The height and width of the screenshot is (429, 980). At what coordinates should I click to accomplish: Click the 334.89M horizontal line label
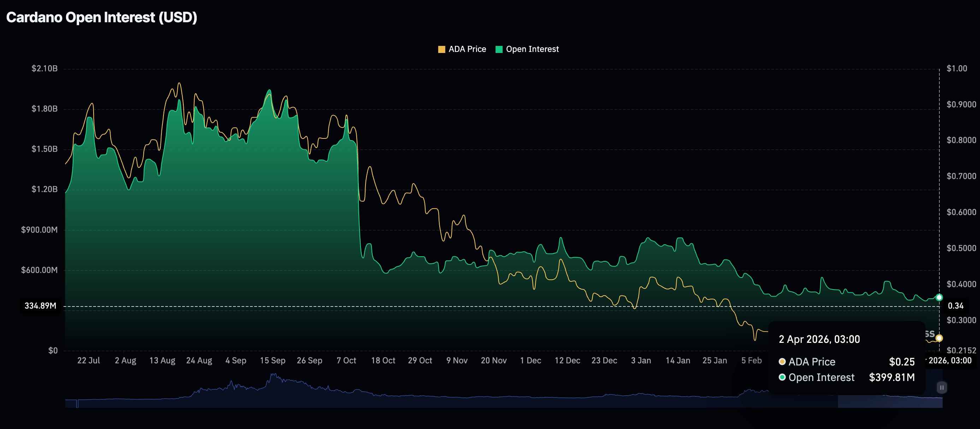pos(40,306)
